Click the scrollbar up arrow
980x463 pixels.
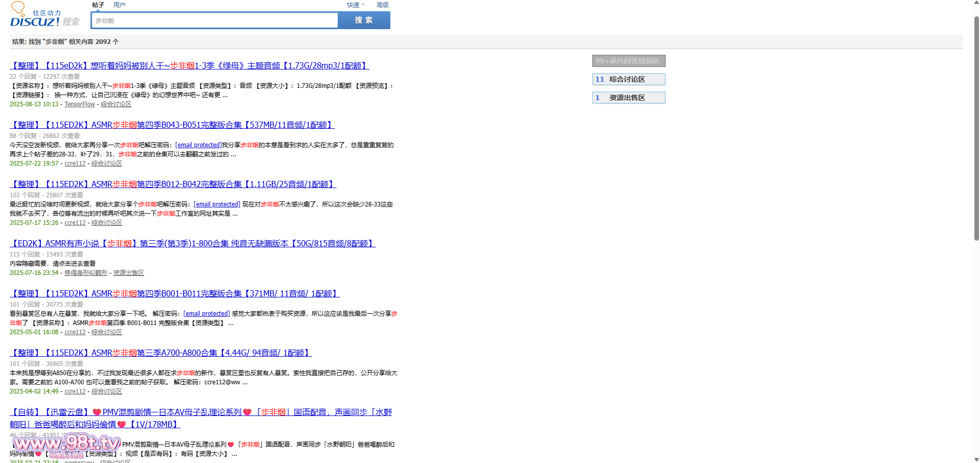[x=976, y=3]
